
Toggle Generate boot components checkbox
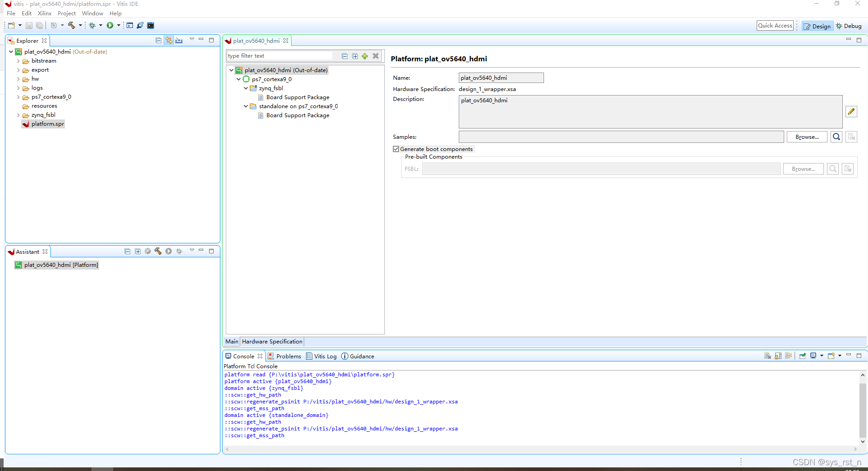[x=396, y=149]
